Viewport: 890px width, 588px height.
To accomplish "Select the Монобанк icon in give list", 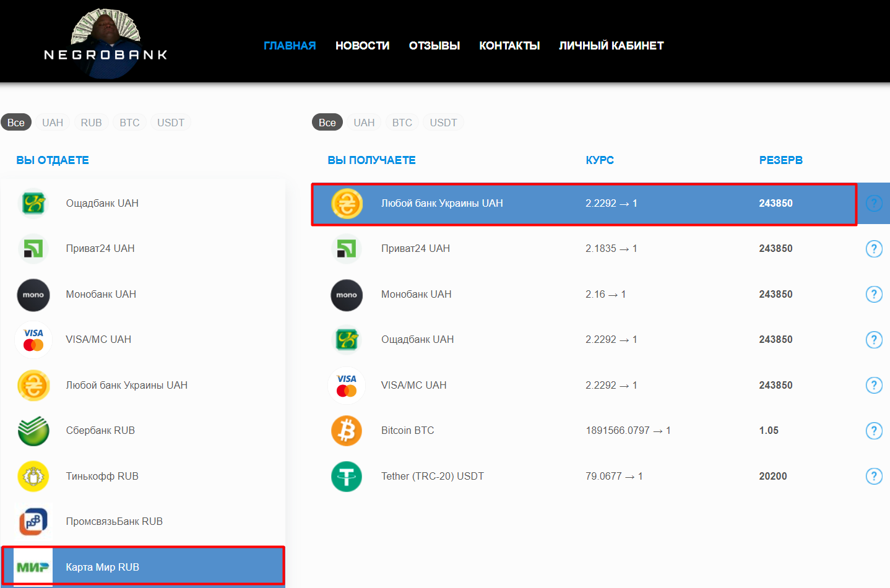I will (33, 295).
